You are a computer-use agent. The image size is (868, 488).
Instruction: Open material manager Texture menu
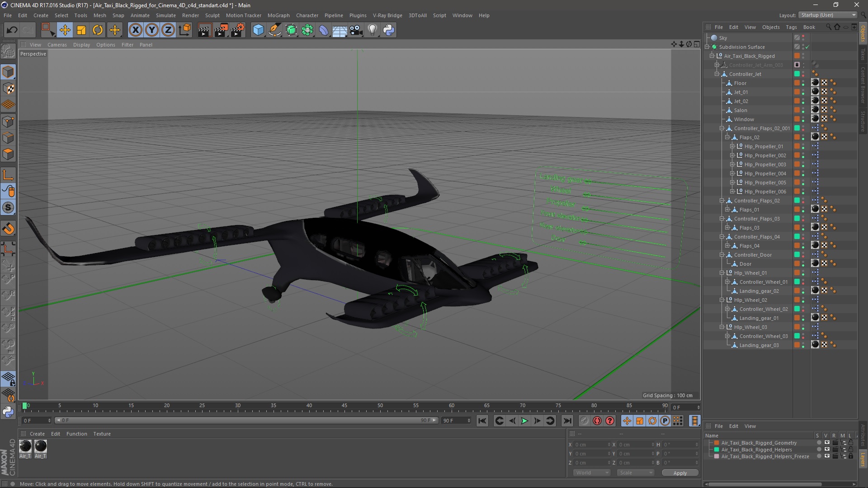click(x=102, y=434)
